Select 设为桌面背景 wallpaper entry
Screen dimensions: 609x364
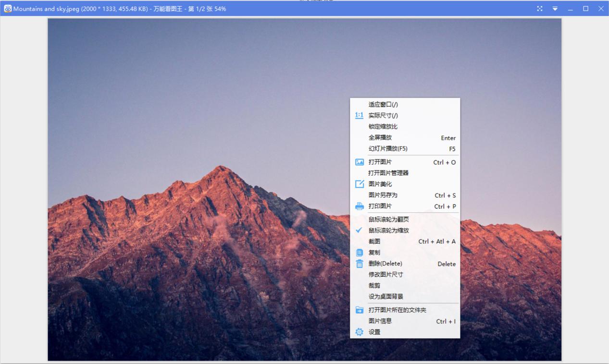(x=405, y=297)
